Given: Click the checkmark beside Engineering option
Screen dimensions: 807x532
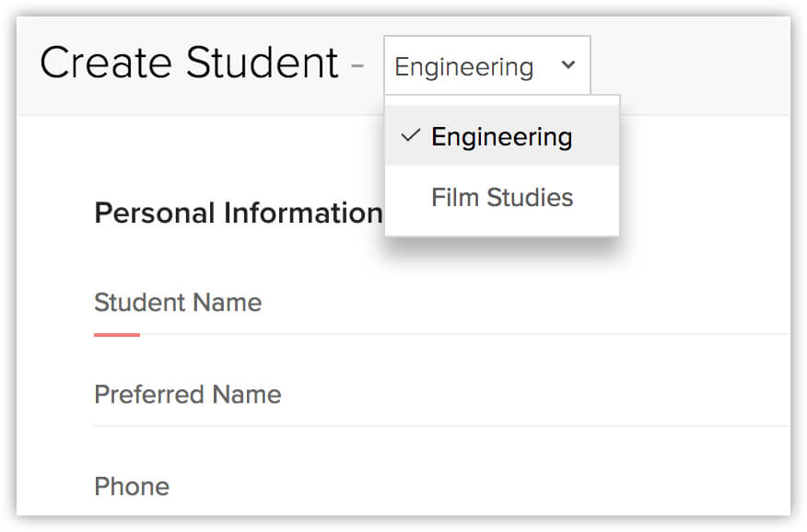Looking at the screenshot, I should (x=410, y=135).
